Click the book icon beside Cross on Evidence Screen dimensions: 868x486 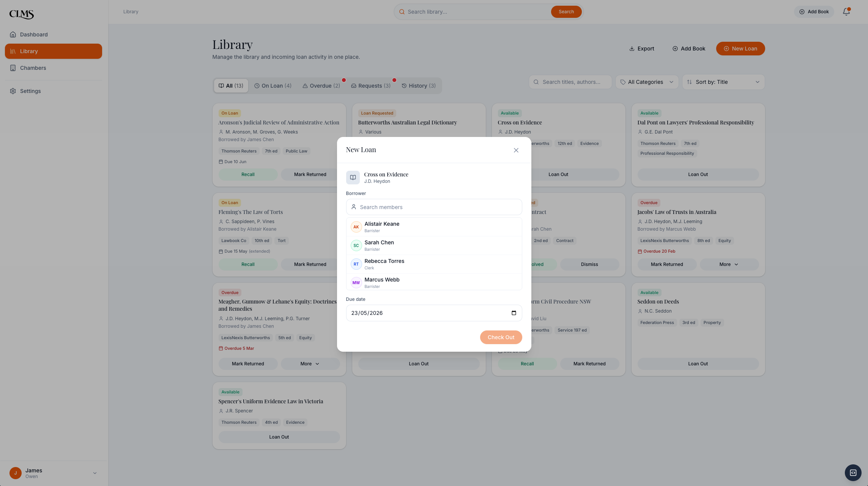pos(353,178)
